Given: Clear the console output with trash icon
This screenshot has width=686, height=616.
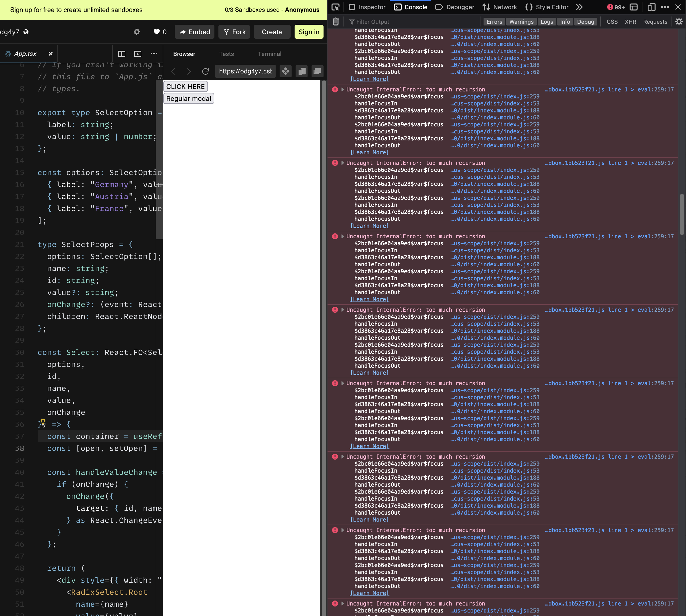Looking at the screenshot, I should 336,21.
